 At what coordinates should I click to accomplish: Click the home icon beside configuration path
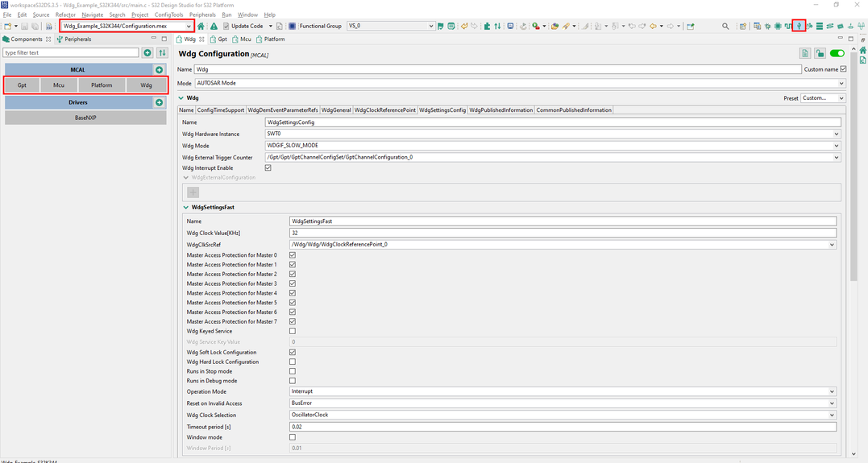click(201, 26)
